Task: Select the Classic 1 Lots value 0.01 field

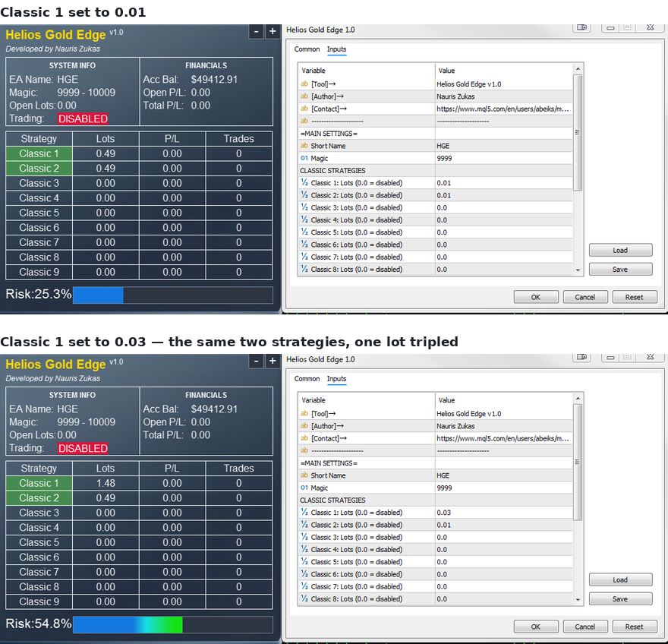Action: (x=503, y=183)
